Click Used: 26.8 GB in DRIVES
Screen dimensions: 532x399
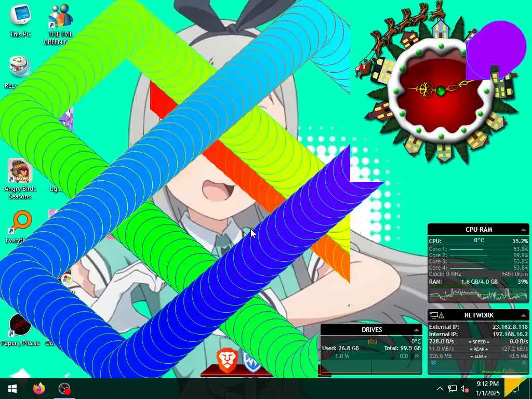pos(340,349)
